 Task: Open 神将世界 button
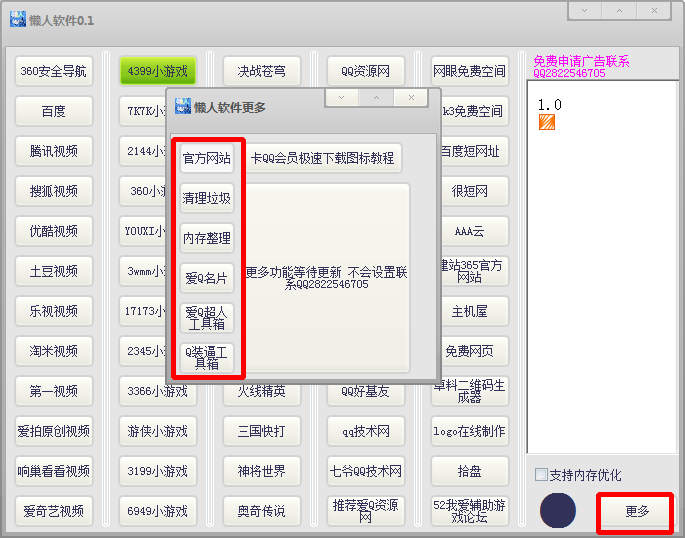tap(262, 471)
